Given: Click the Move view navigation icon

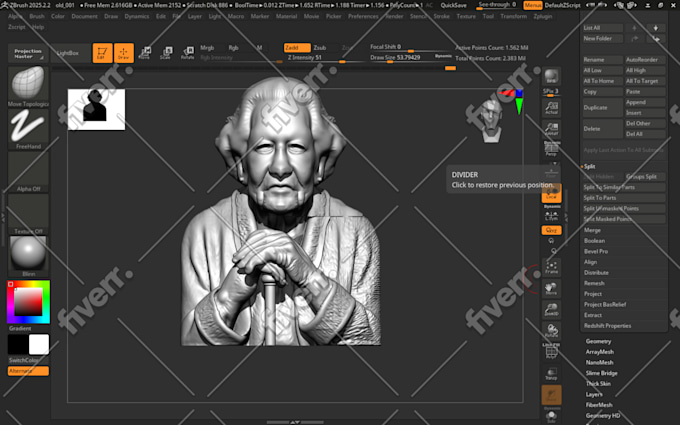Looking at the screenshot, I should coord(551,288).
